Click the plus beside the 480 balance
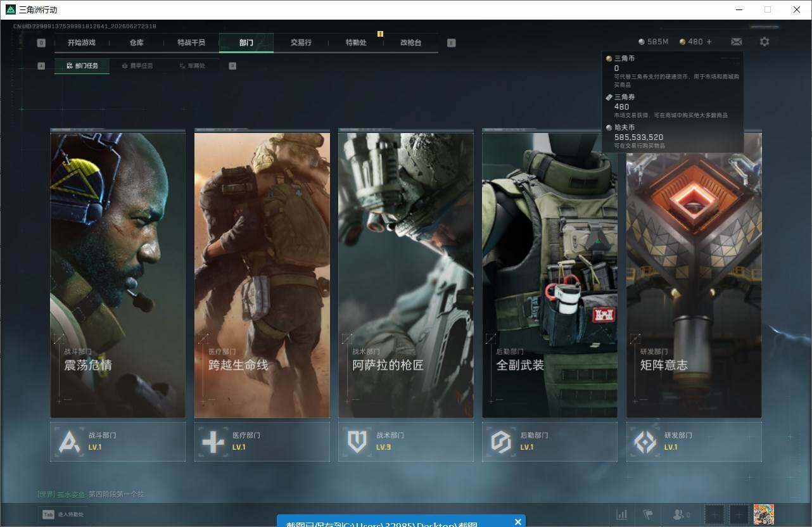The width and height of the screenshot is (812, 527). pyautogui.click(x=709, y=42)
